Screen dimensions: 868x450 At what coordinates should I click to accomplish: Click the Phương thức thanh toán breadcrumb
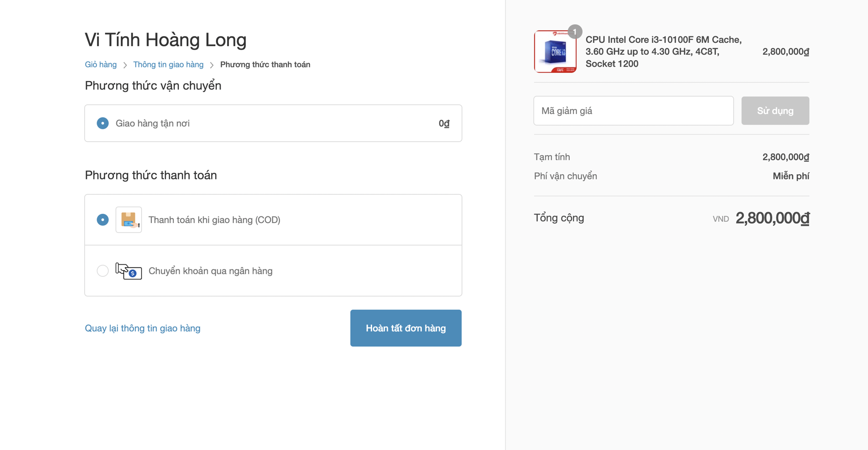click(x=265, y=64)
